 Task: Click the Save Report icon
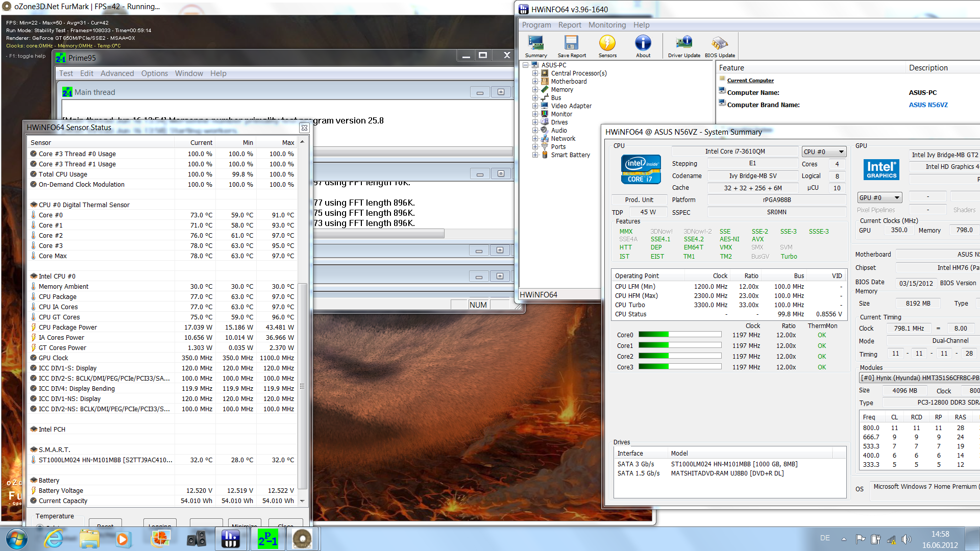tap(571, 46)
